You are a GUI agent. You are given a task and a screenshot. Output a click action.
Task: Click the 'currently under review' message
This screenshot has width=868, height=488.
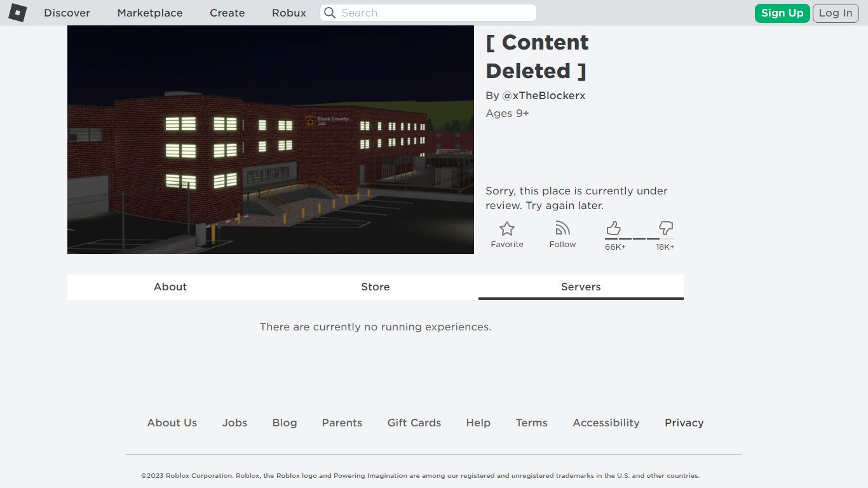coord(576,198)
